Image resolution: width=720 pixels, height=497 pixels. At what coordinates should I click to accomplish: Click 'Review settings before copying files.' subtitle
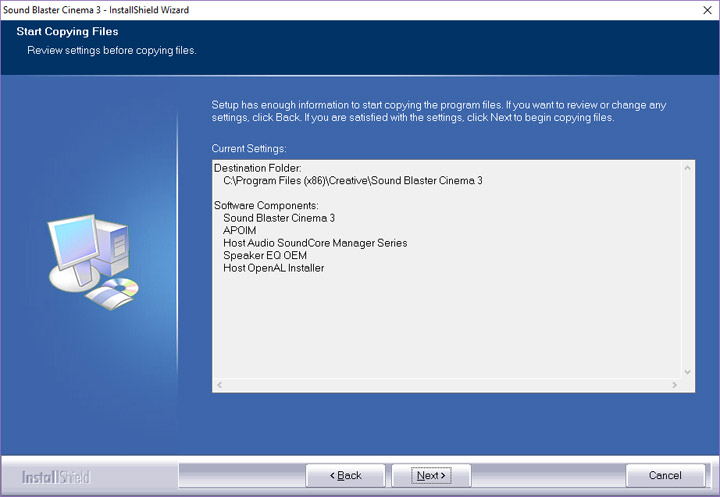[112, 51]
